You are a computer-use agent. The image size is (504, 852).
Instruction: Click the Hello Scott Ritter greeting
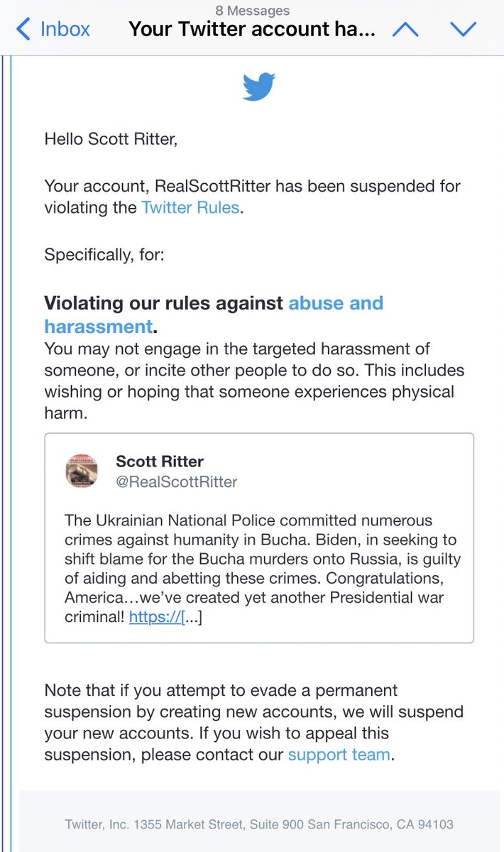click(111, 138)
